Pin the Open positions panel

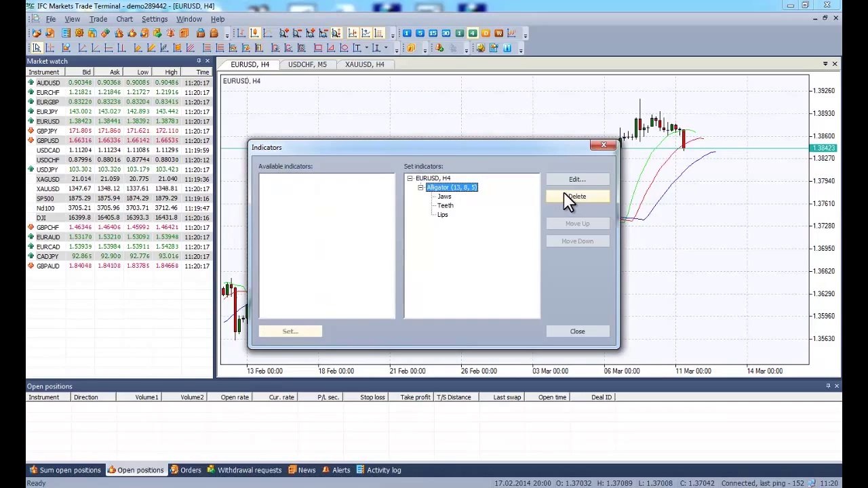tap(828, 386)
